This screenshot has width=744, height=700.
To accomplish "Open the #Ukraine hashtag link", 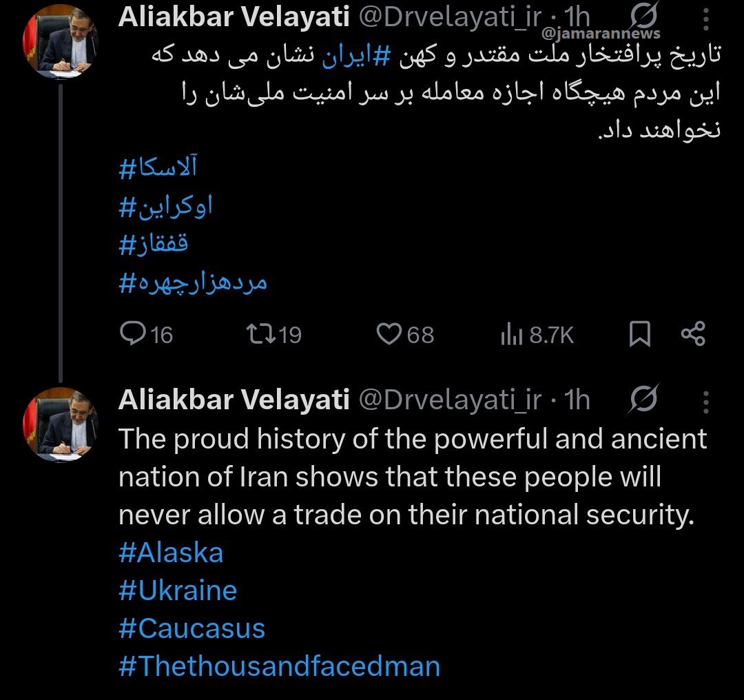I will coord(178,591).
